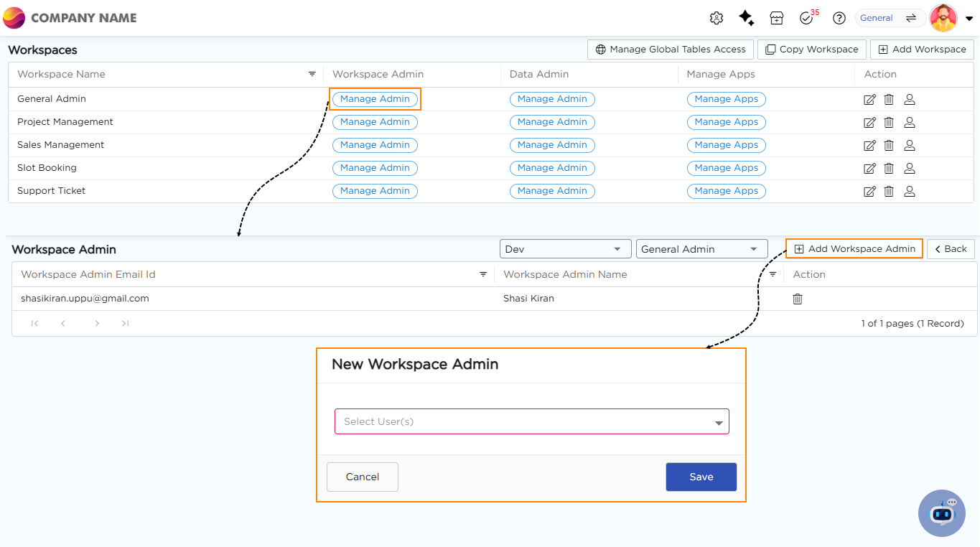Open the chatbot assistant robot icon
Image resolution: width=980 pixels, height=547 pixels.
point(942,513)
